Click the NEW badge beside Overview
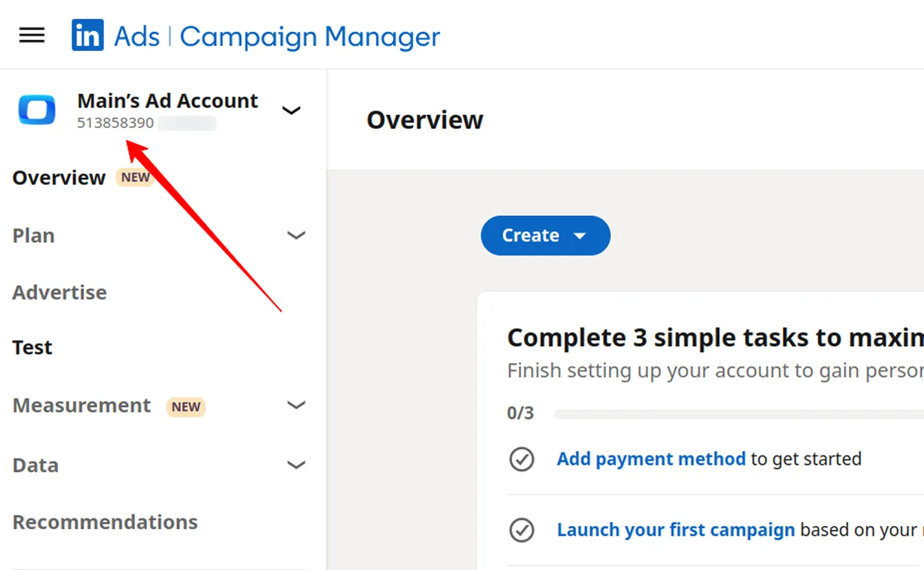 tap(134, 177)
